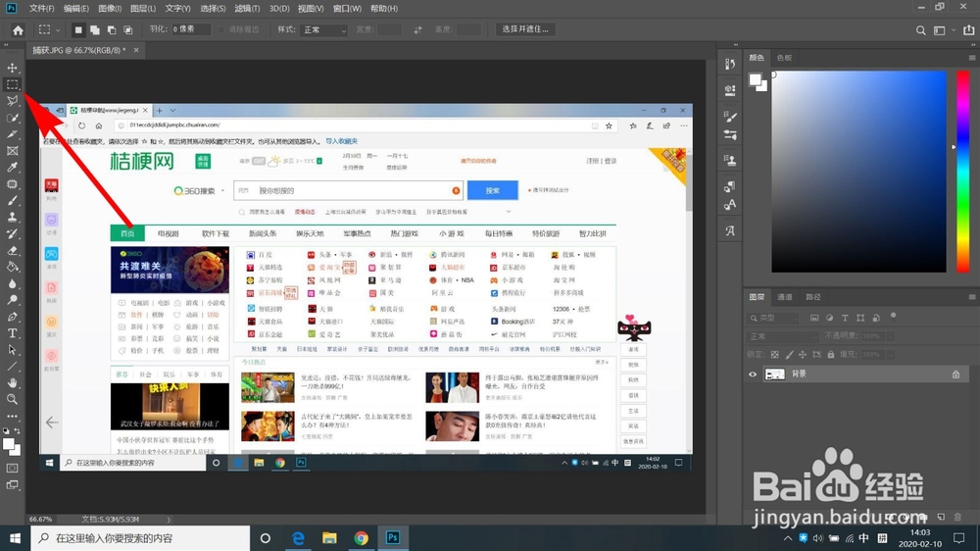Viewport: 980px width, 551px height.
Task: Click the hue spectrum slider
Action: coord(963,172)
